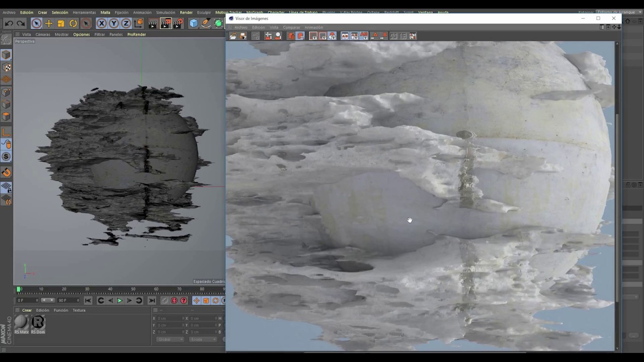Toggle scale keyframe icon in timeline
This screenshot has height=362, width=644.
(x=206, y=301)
